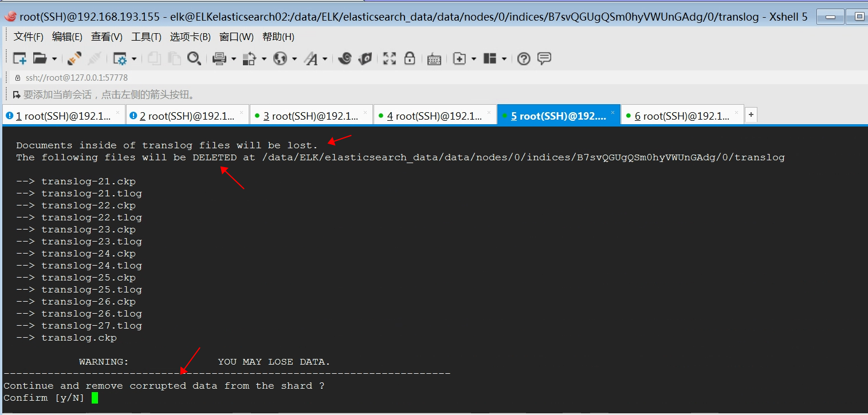Screen dimensions: 868x415
Task: Expand the file transfer dropdown arrow
Action: [x=264, y=58]
